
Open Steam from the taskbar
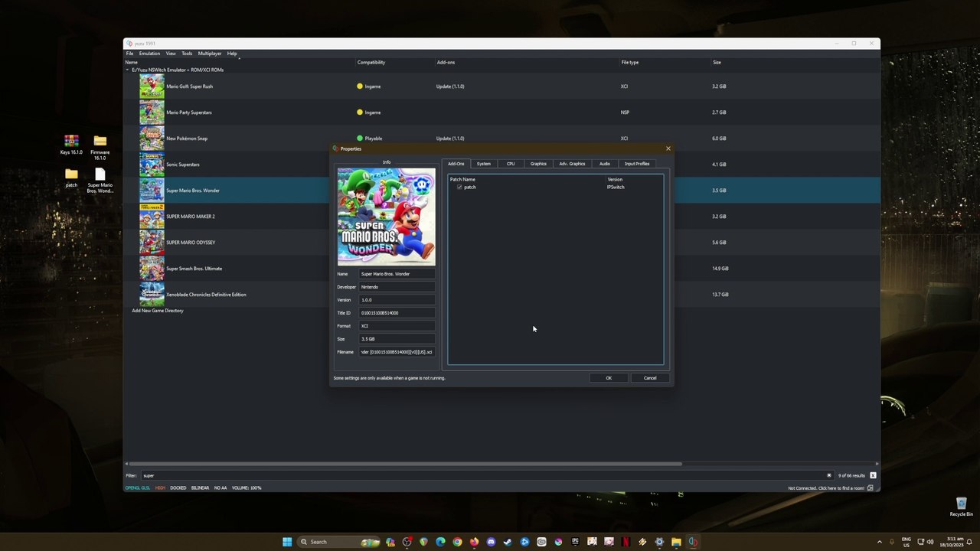point(508,542)
